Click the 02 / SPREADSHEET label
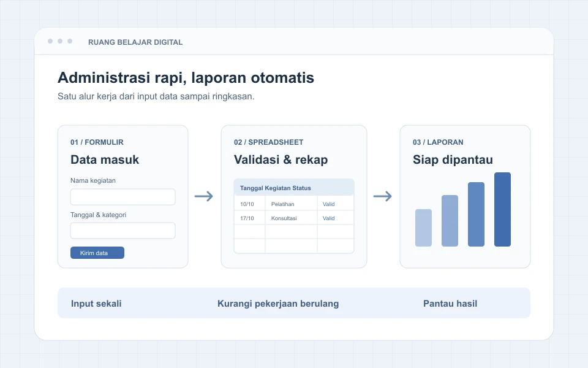 [x=268, y=142]
